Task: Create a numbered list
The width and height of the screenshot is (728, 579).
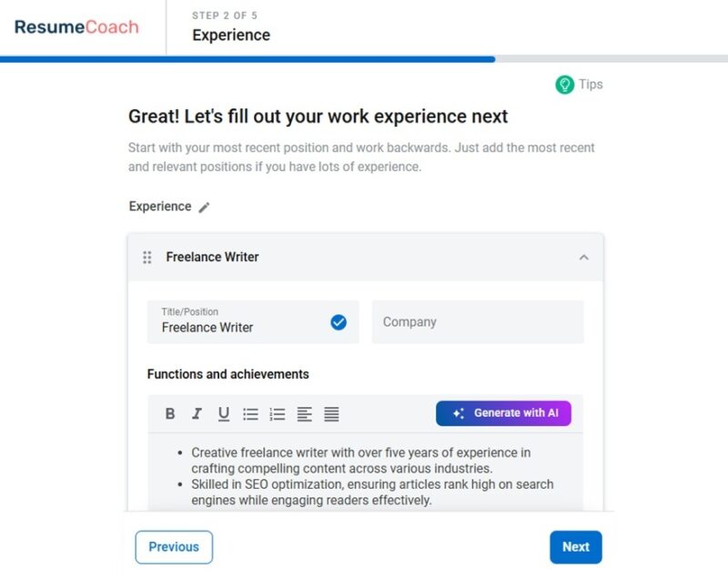Action: (278, 413)
